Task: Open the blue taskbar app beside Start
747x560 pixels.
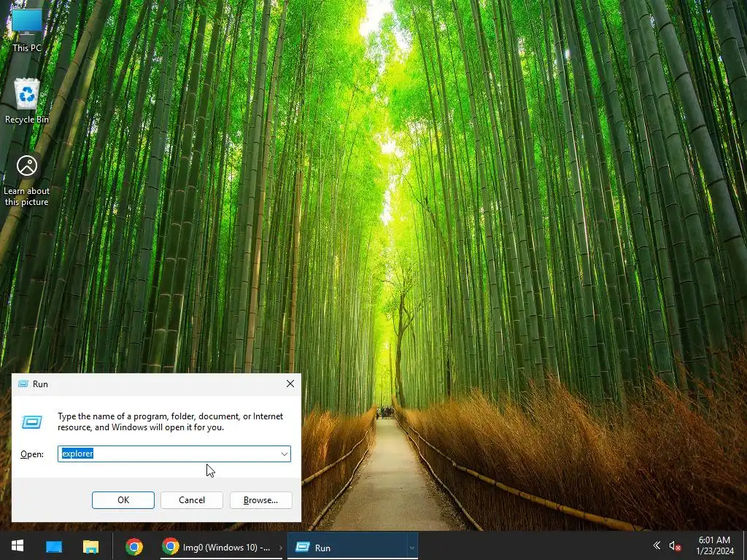Action: 54,546
